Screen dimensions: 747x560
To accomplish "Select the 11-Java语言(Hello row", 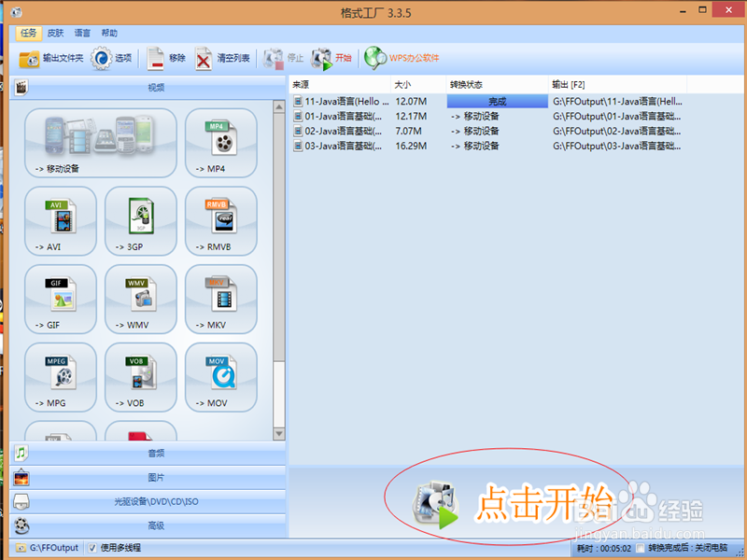I will pos(487,102).
